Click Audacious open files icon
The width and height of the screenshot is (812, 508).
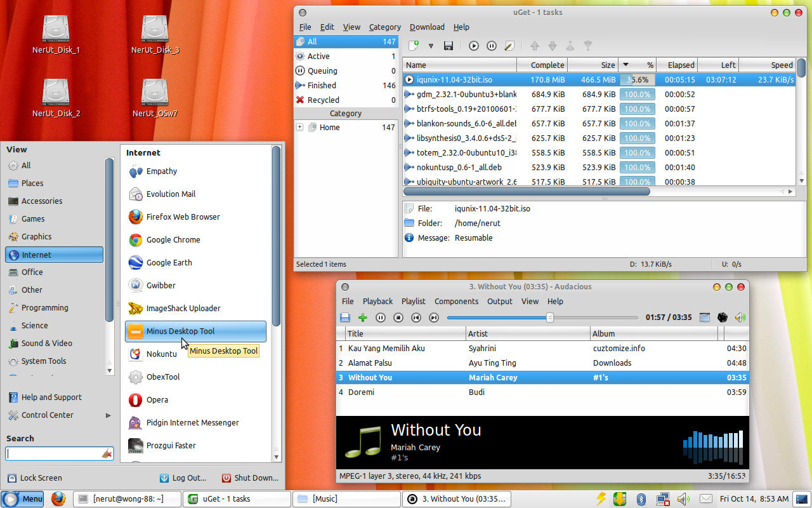click(x=345, y=317)
